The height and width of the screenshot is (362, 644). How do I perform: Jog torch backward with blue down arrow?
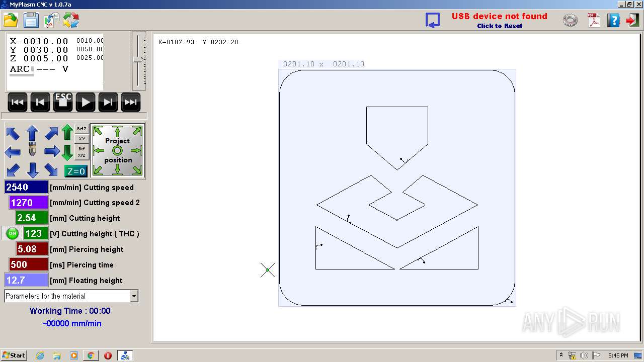point(32,170)
